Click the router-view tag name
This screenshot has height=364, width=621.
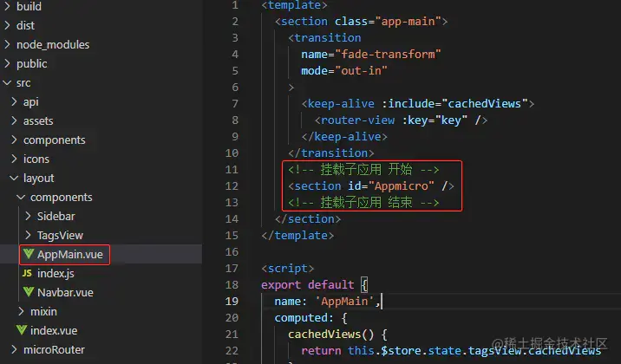click(x=357, y=120)
